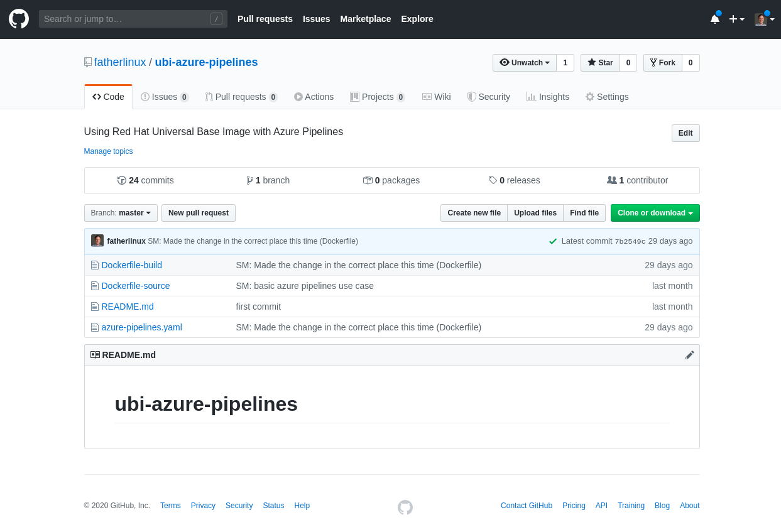Image resolution: width=781 pixels, height=532 pixels.
Task: Open the Manage topics link
Action: [108, 151]
